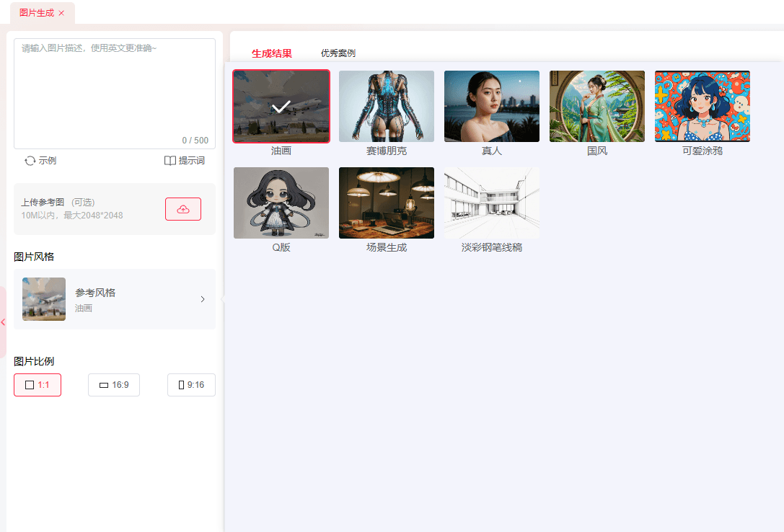The image size is (784, 532).
Task: Click the Q版 caption text
Action: pyautogui.click(x=281, y=247)
